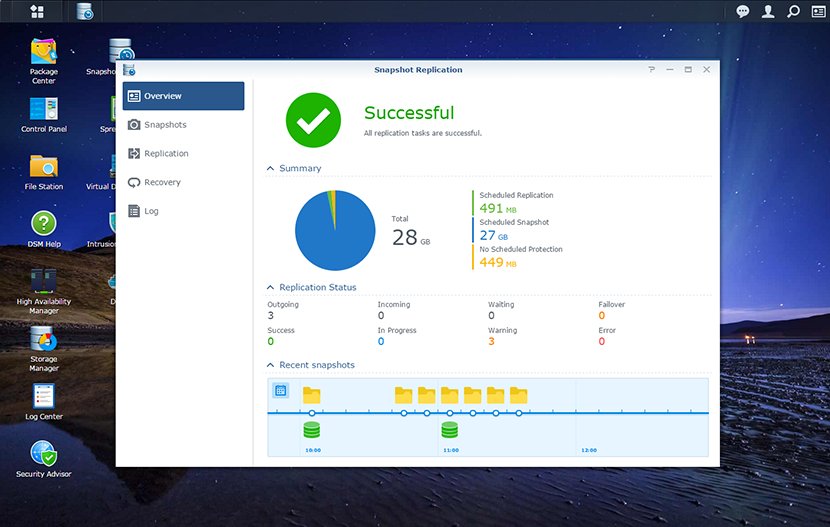Select the first folder snapshot near 10:00
Screen dimensions: 830x527
311,395
